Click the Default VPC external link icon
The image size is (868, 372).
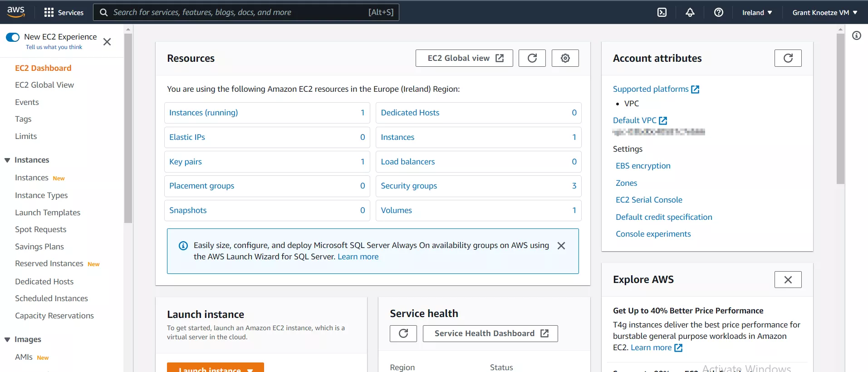[x=663, y=120]
